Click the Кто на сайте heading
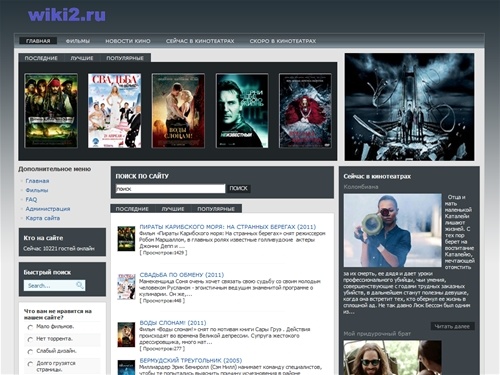500x375 pixels. point(43,238)
